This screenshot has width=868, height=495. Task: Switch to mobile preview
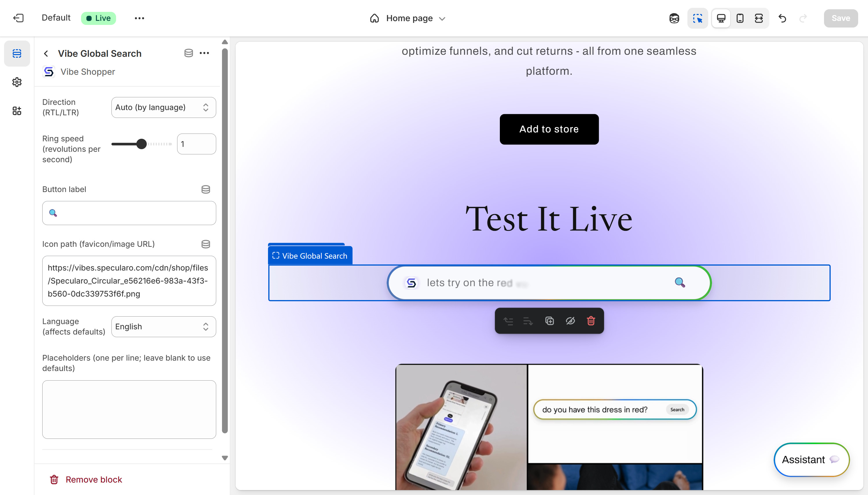point(740,18)
